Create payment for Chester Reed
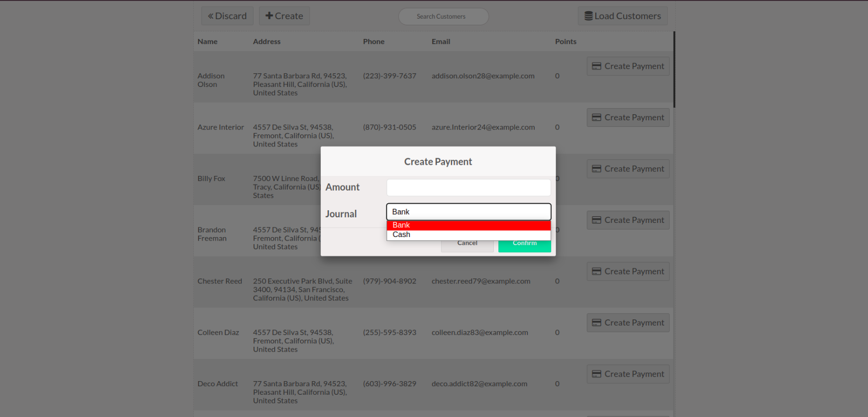Screen dimensions: 868x417 click(x=628, y=271)
